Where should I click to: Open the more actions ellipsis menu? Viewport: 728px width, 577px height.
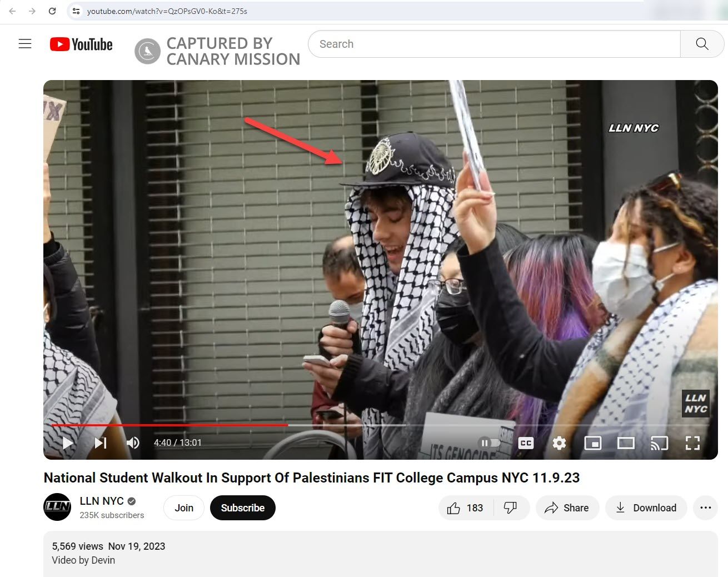pos(705,508)
